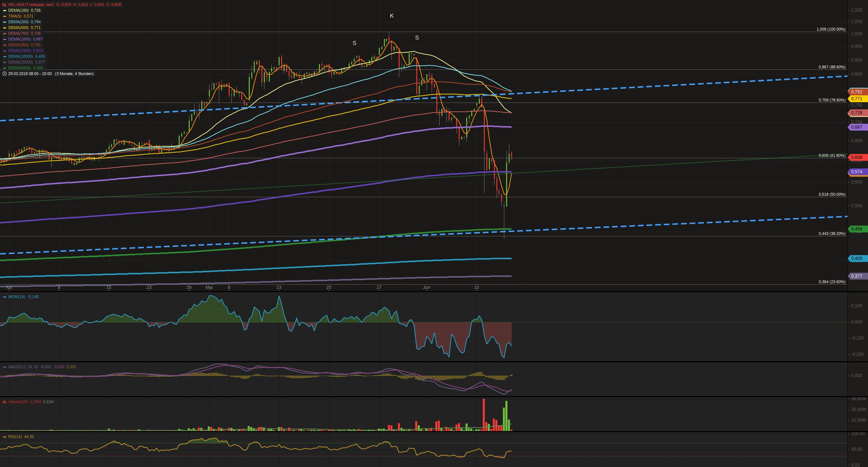Select the 0,606 (61.80%) Fibonacci level label

[832, 155]
